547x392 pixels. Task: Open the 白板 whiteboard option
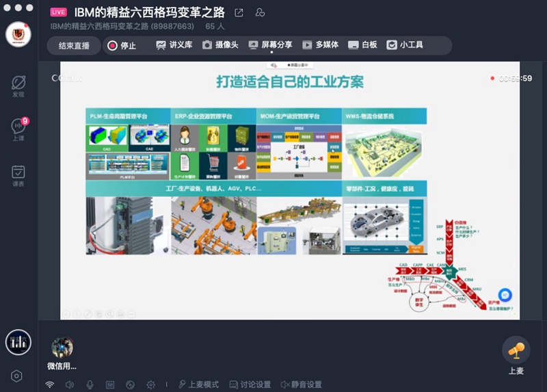363,45
